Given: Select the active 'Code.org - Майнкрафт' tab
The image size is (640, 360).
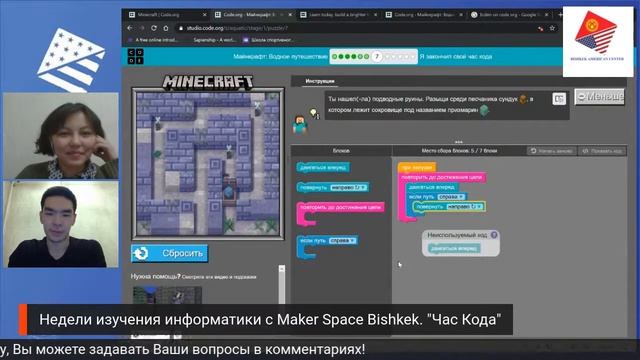Looking at the screenshot, I should click(253, 15).
